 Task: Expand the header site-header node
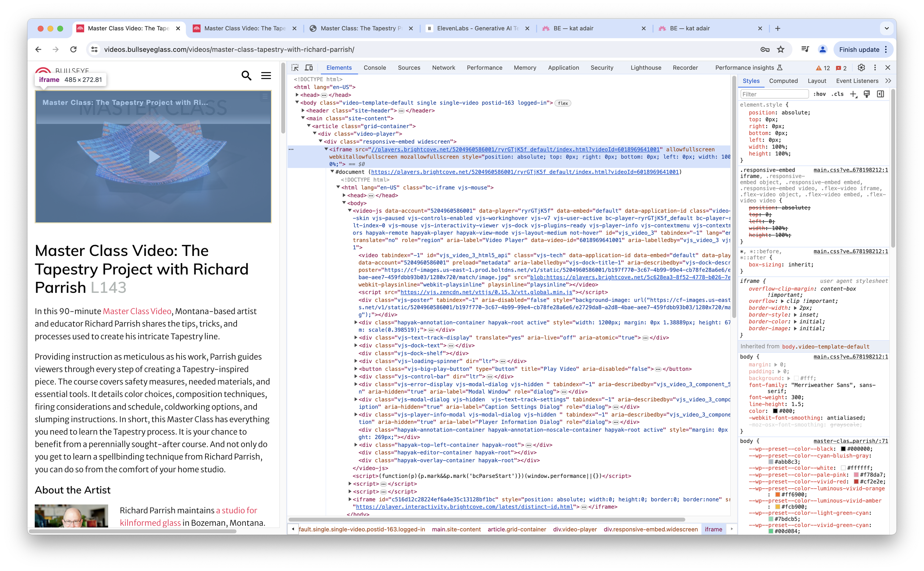click(303, 111)
